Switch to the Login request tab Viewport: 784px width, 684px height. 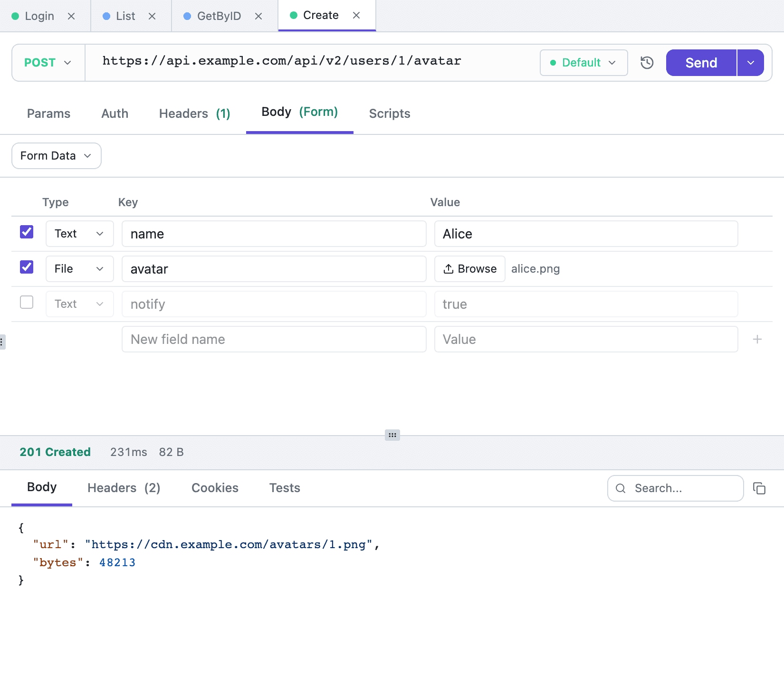point(39,16)
